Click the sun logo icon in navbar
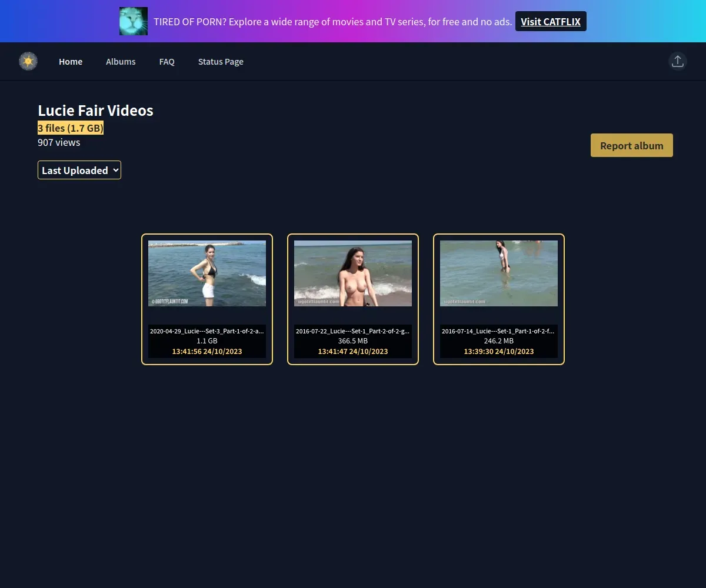This screenshot has width=706, height=588. [x=28, y=61]
